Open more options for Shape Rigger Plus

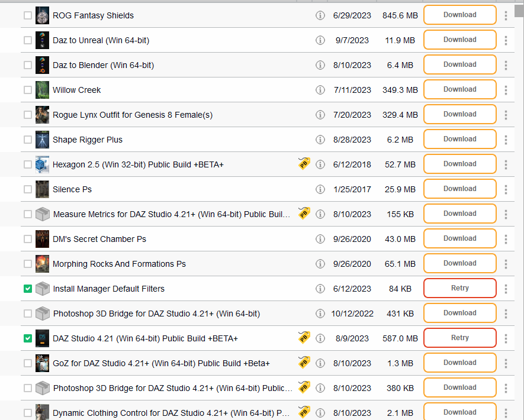(506, 140)
